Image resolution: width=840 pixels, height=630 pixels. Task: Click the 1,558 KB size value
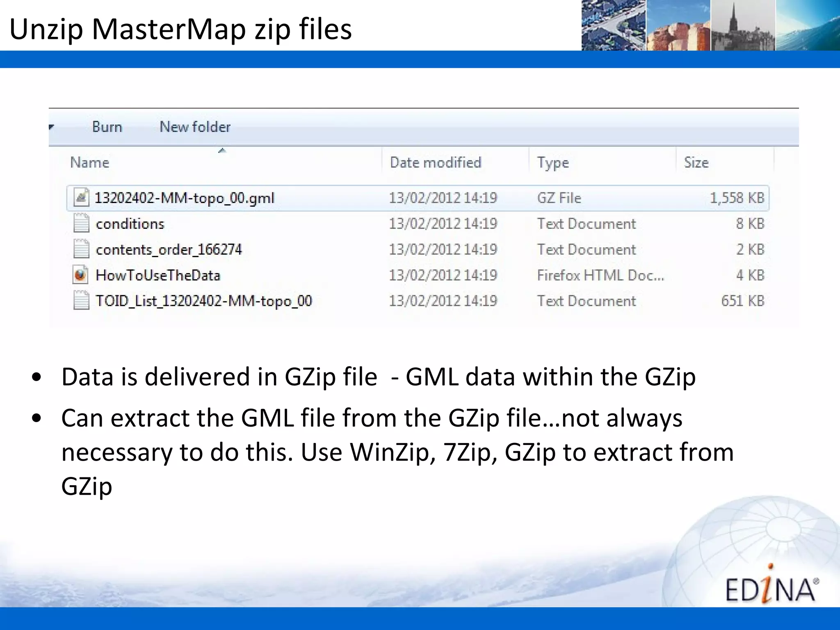[737, 198]
